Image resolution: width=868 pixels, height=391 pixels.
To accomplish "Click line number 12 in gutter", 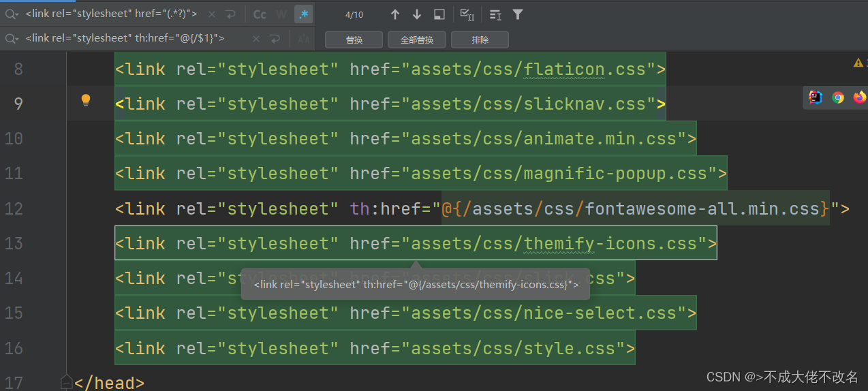I will (14, 208).
